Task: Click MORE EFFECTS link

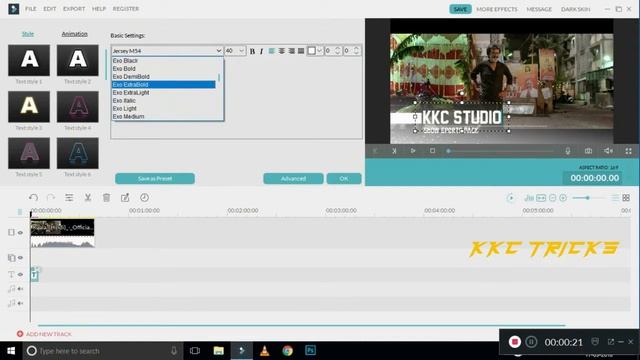Action: [x=497, y=9]
